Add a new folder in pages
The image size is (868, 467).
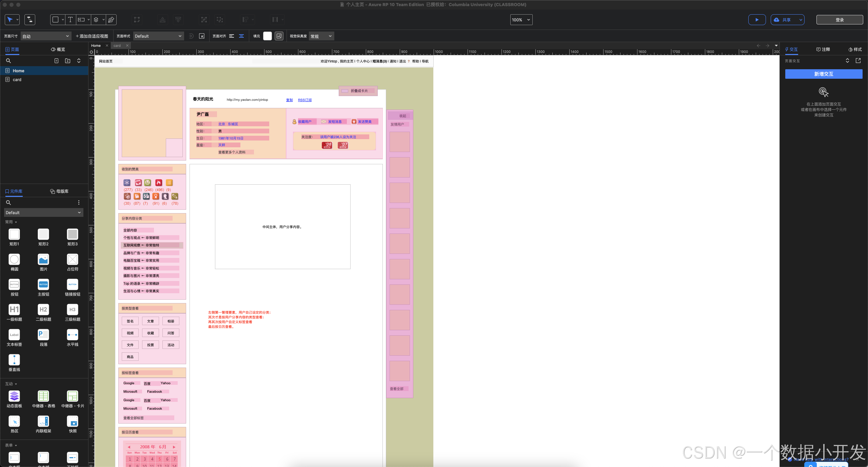pyautogui.click(x=67, y=61)
